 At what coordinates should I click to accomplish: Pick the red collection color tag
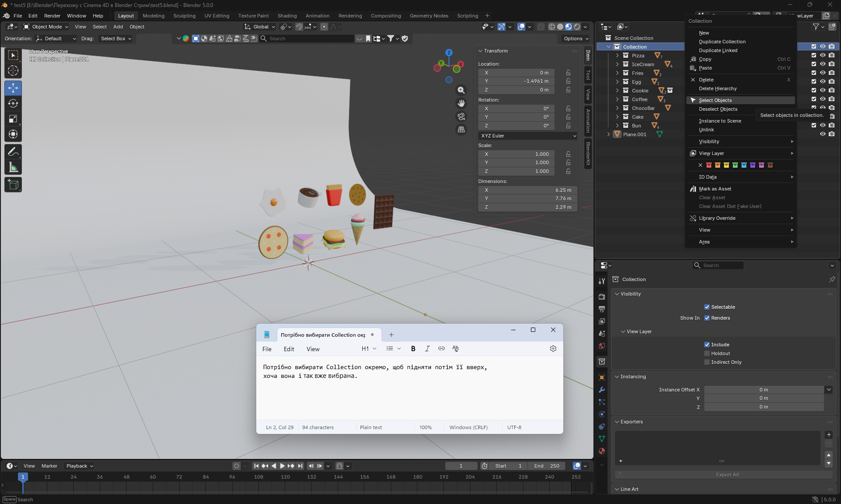[709, 165]
